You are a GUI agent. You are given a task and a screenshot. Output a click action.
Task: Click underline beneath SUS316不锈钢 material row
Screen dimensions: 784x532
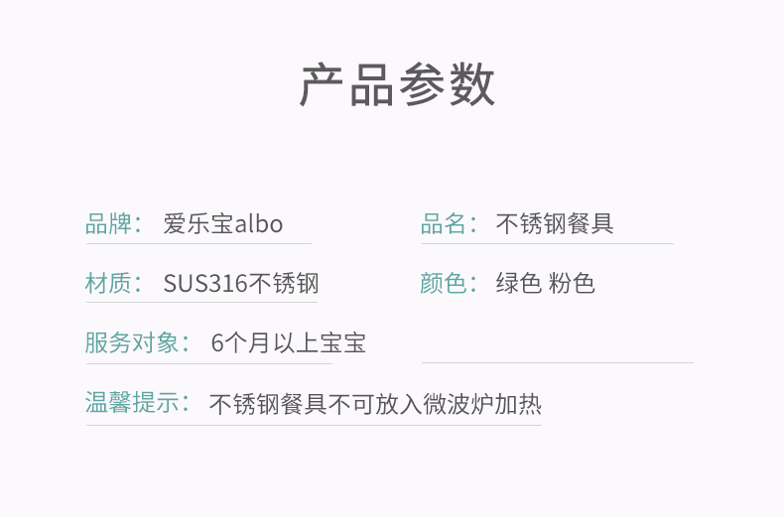click(x=202, y=302)
